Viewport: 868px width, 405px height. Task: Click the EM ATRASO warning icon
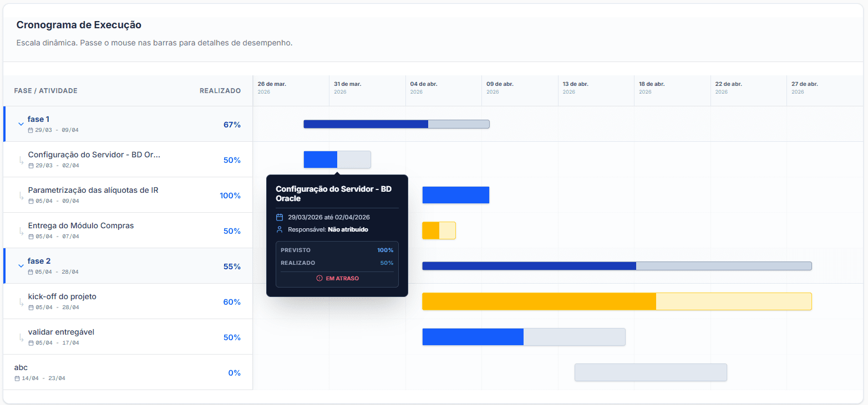tap(319, 278)
